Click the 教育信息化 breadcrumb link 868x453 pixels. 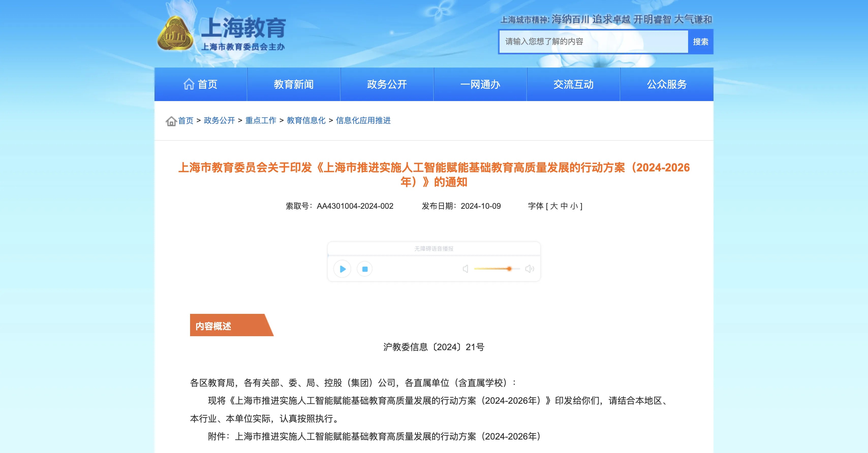tap(306, 121)
